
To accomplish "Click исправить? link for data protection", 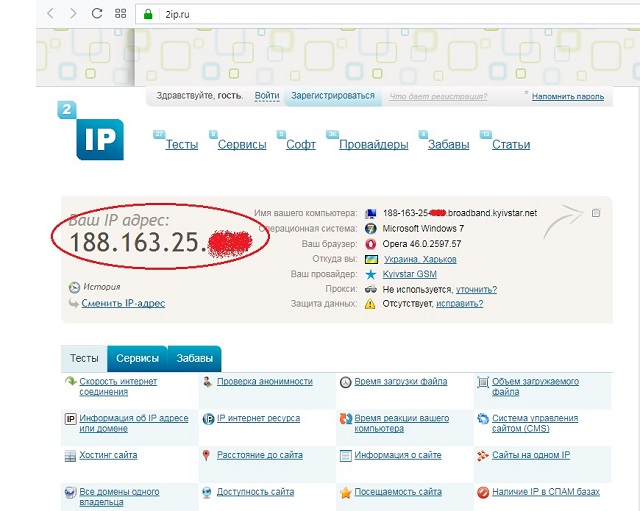I will click(460, 304).
